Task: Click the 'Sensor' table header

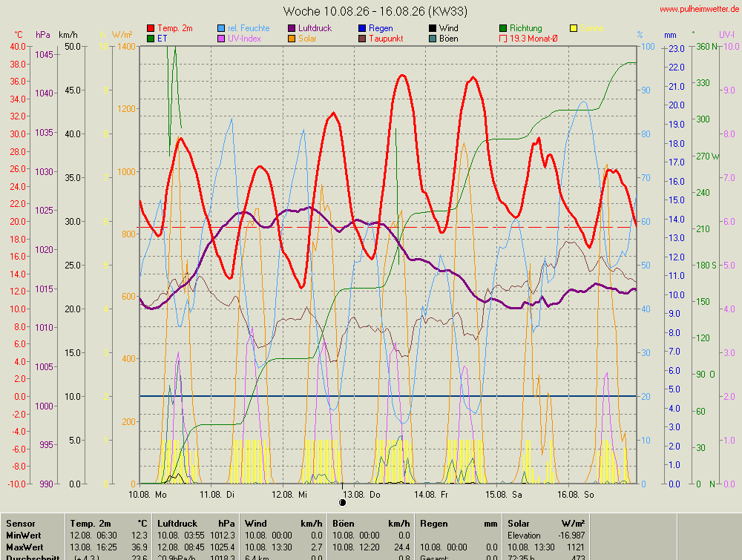Action: point(21,524)
